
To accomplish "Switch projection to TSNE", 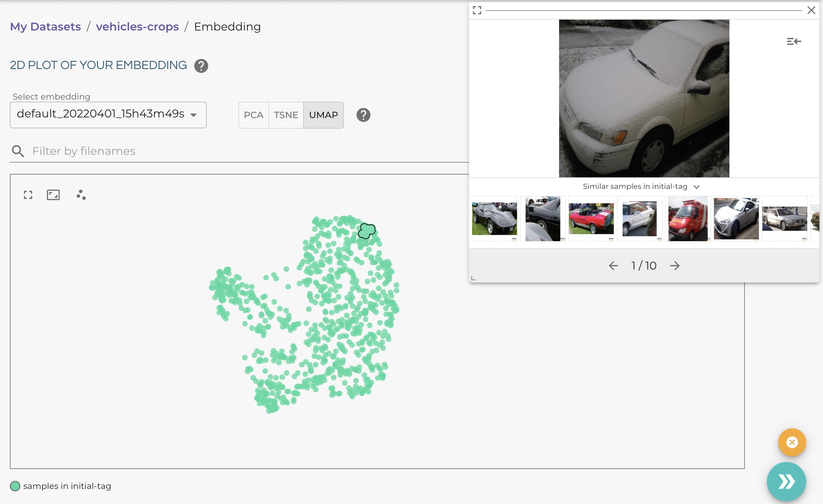I will pyautogui.click(x=286, y=115).
